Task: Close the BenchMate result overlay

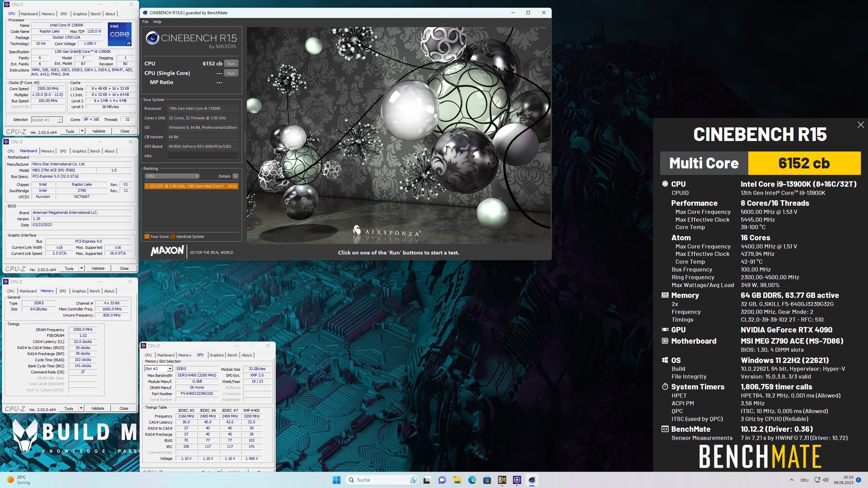Action: click(861, 125)
